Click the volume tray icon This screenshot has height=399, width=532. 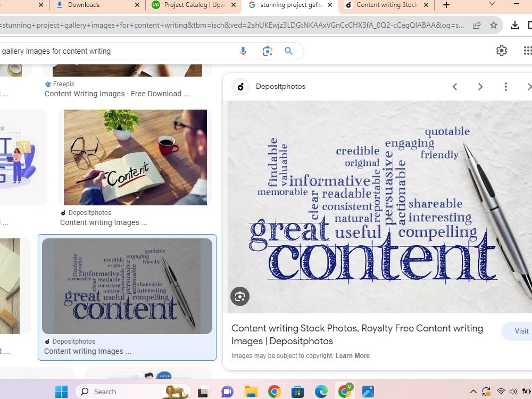coord(513,392)
